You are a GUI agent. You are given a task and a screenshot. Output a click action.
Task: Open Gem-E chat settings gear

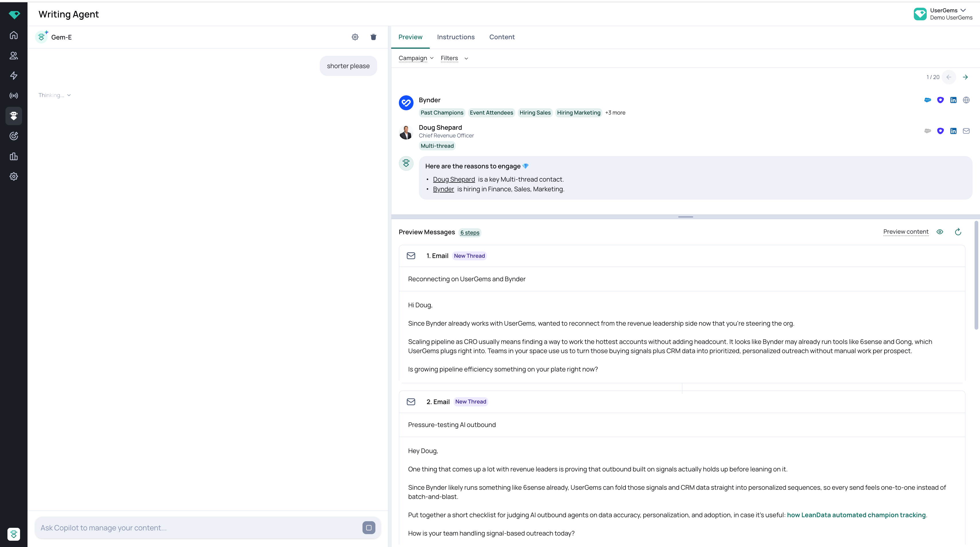pos(355,37)
